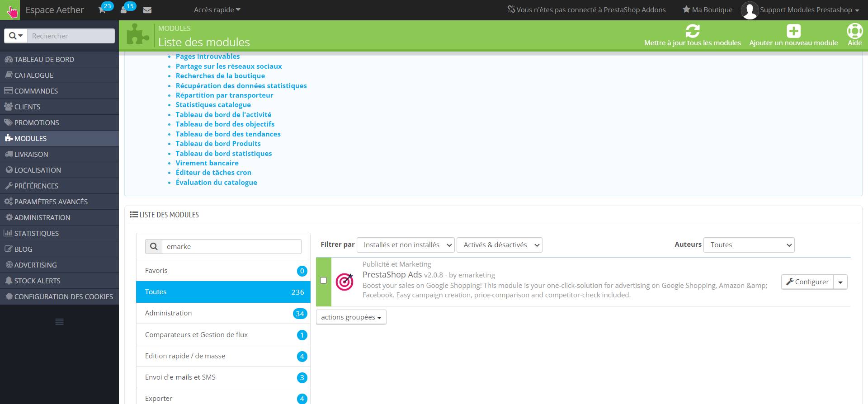Select the Toutes category
This screenshot has height=404, width=868.
223,292
